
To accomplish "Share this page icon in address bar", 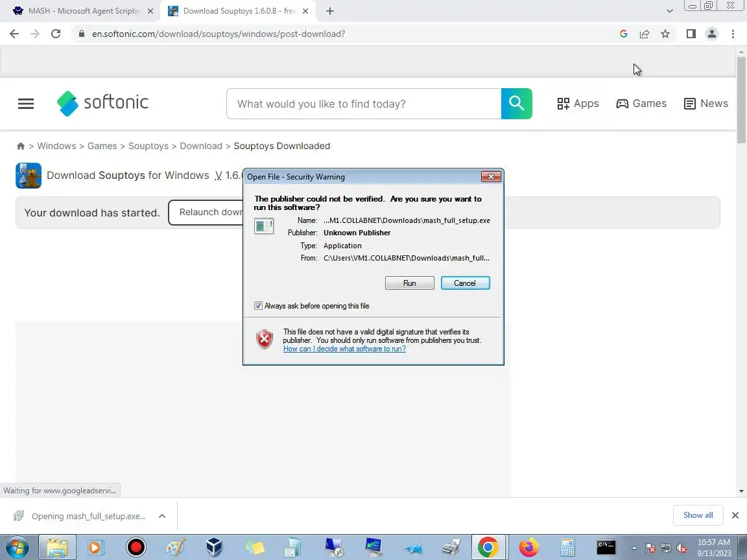I will (x=644, y=34).
